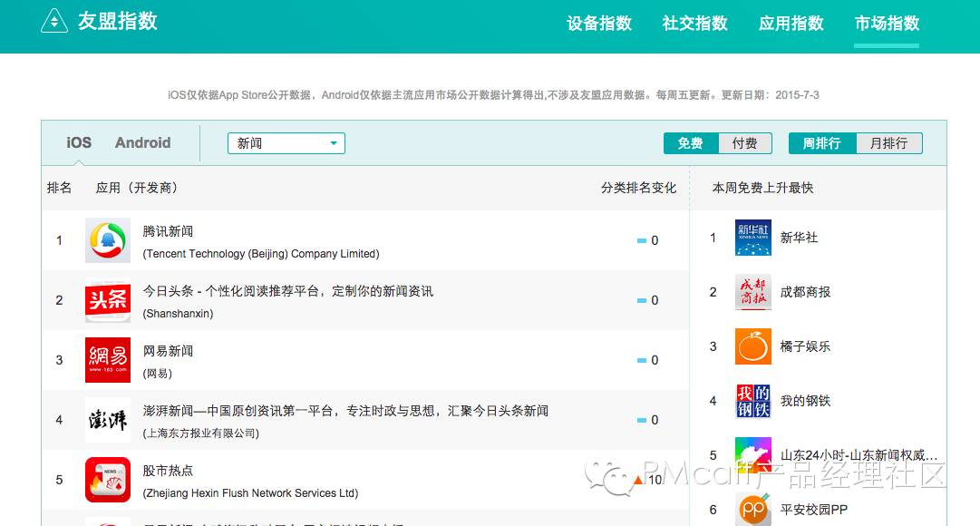This screenshot has width=980, height=526.
Task: Go to 社交指数 navigation tab
Action: [x=695, y=24]
